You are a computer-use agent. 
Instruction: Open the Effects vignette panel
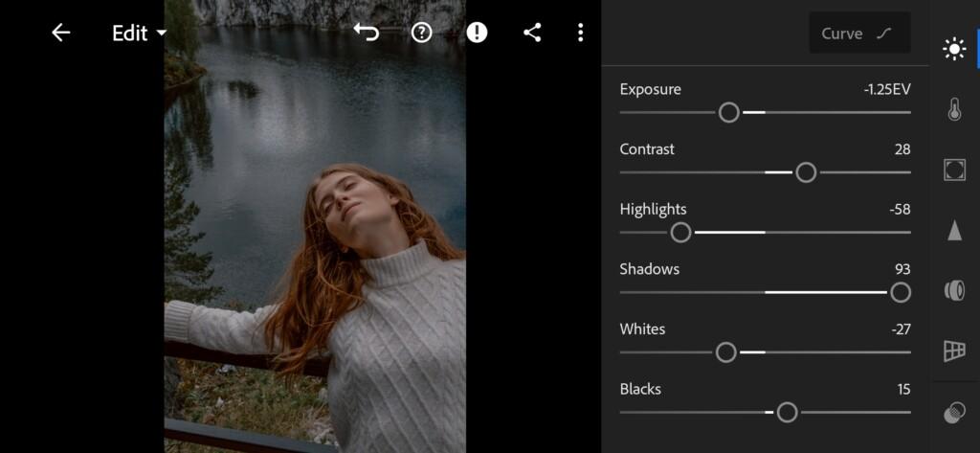pos(954,170)
